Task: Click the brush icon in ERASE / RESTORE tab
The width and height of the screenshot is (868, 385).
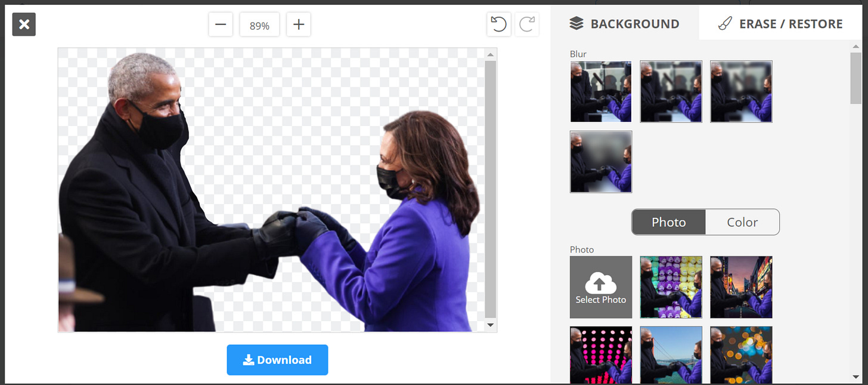Action: tap(724, 24)
